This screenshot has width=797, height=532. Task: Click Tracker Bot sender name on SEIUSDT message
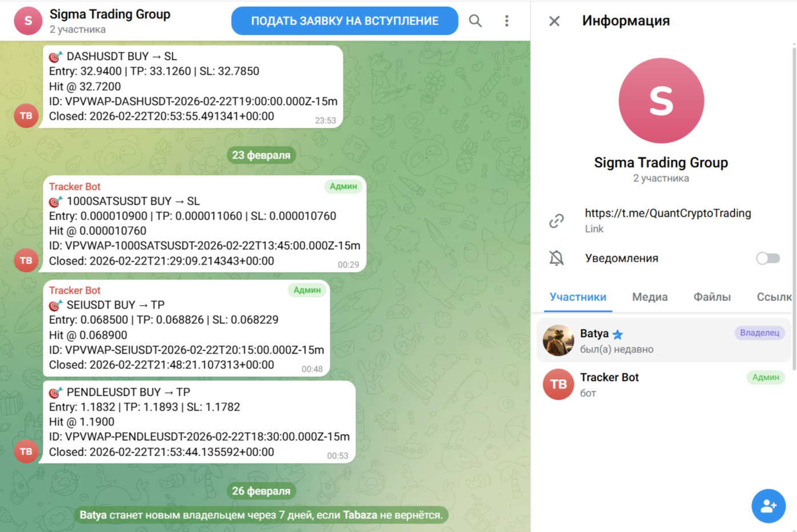coord(75,290)
